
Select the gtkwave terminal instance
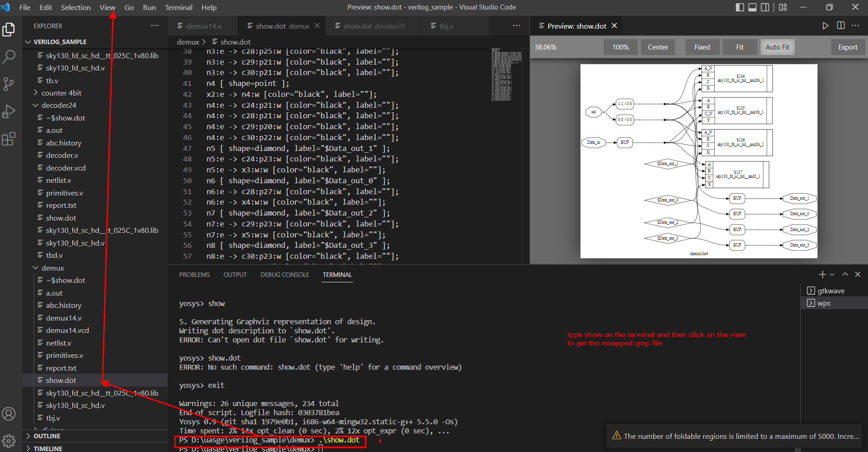pyautogui.click(x=834, y=291)
